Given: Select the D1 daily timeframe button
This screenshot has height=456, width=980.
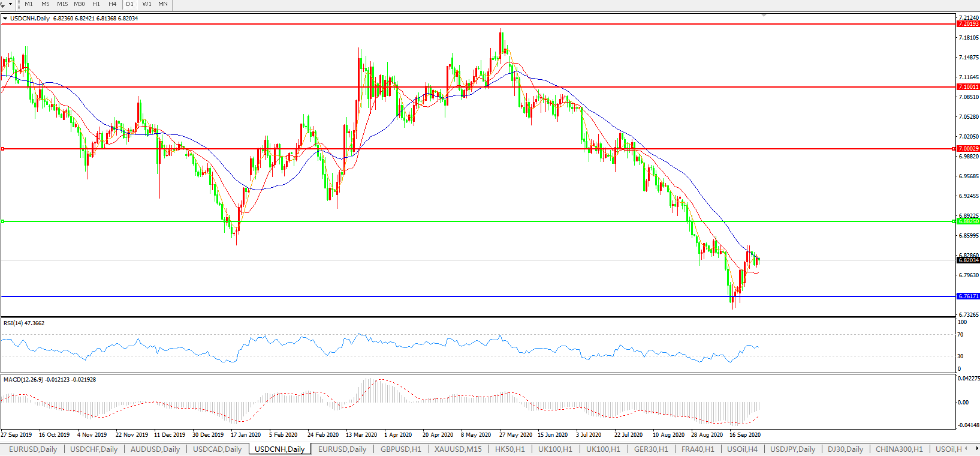Looking at the screenshot, I should pyautogui.click(x=129, y=4).
